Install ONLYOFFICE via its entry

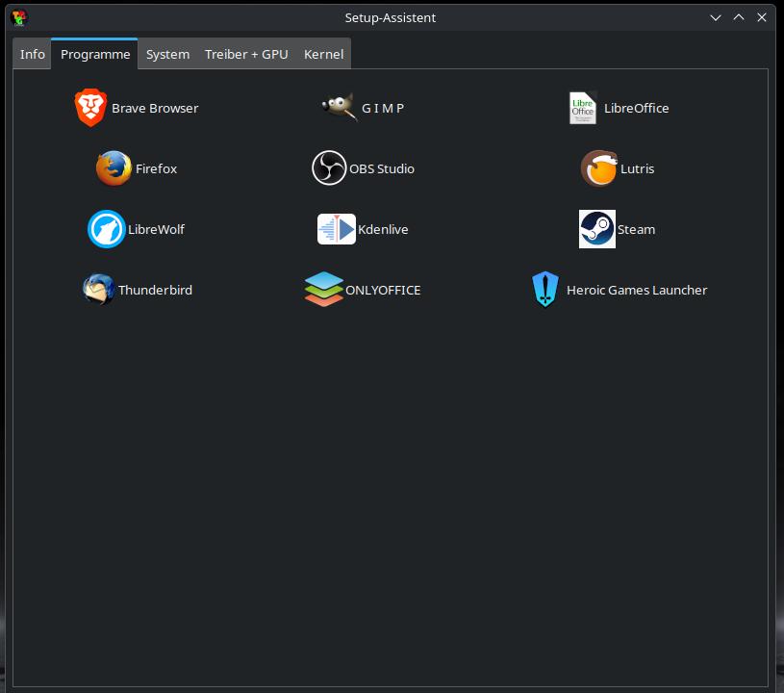coord(363,290)
